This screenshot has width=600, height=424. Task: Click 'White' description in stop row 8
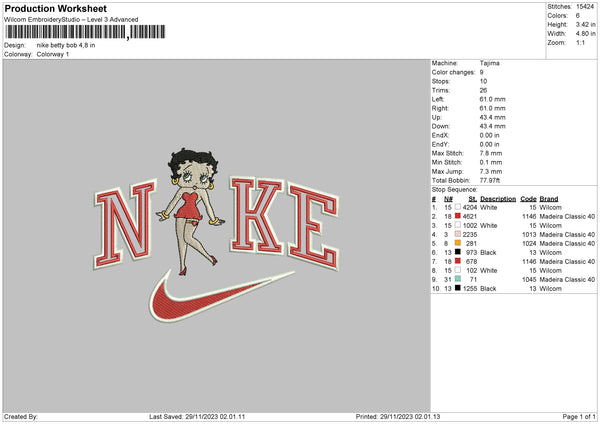[489, 271]
